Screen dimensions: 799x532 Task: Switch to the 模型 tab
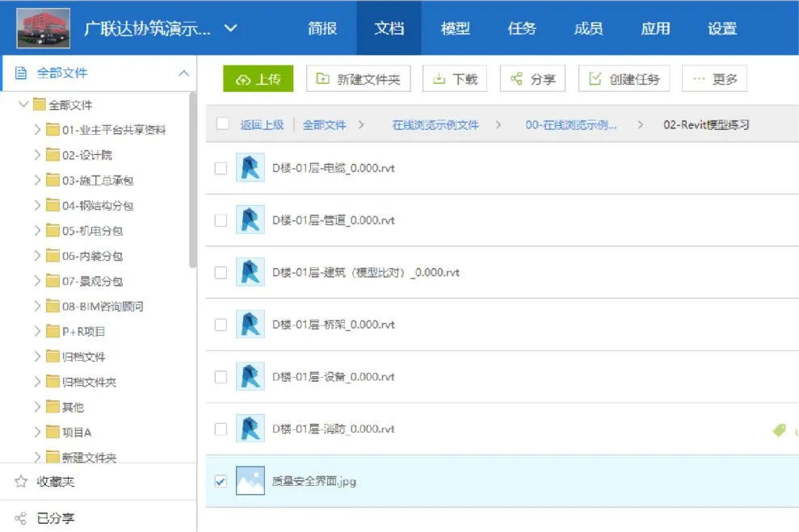coord(455,28)
